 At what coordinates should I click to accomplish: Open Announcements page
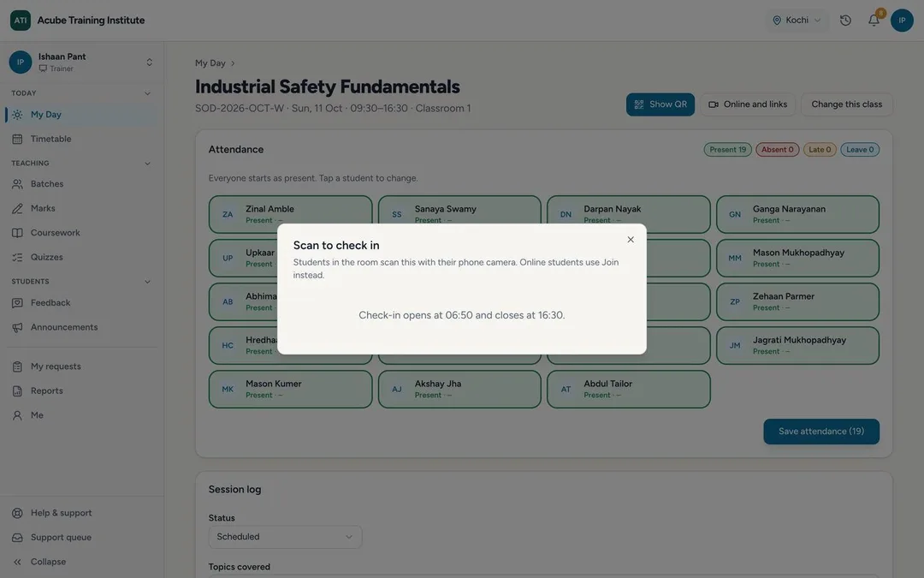82,327
